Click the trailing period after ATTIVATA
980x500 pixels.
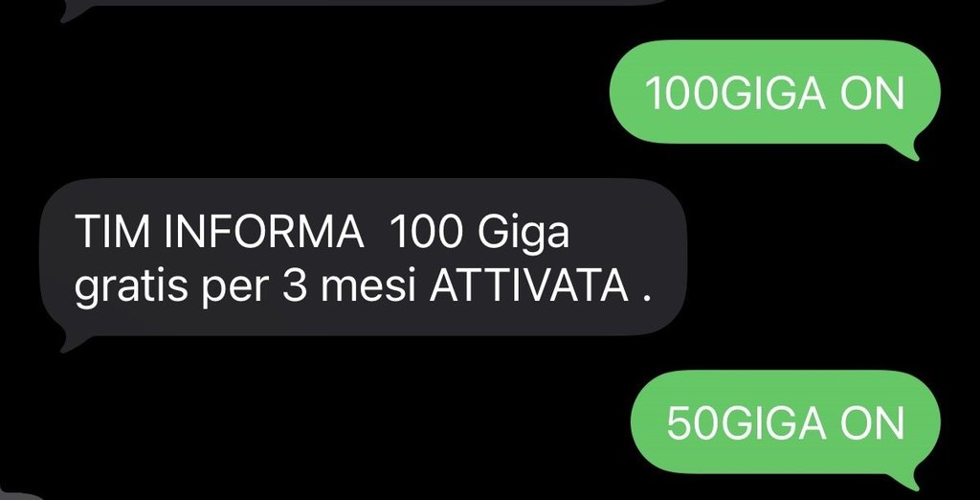(646, 301)
